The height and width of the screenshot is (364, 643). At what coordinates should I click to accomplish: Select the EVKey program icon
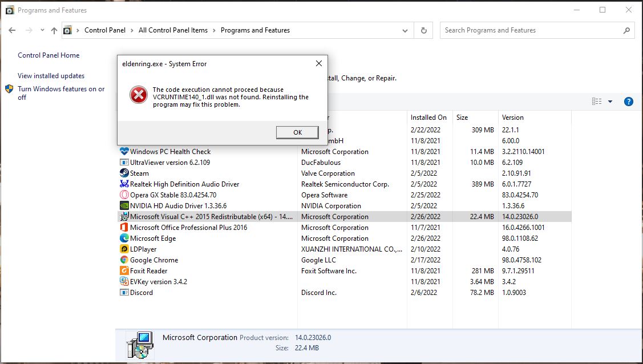(x=124, y=281)
